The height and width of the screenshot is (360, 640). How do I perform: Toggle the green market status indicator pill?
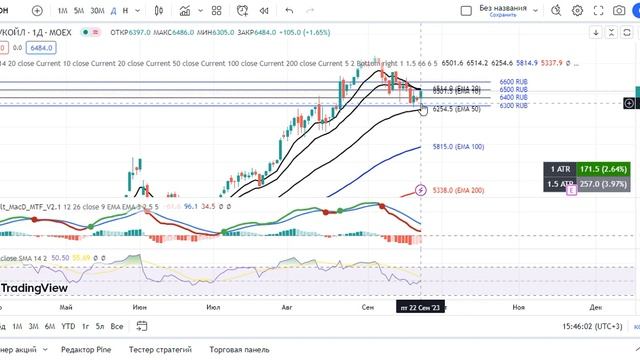tap(86, 32)
